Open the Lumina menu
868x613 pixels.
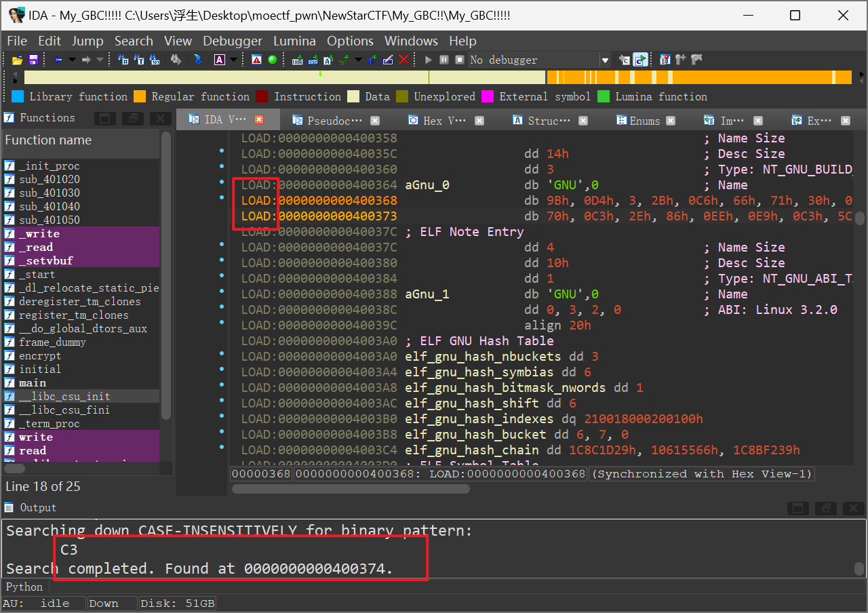tap(294, 41)
